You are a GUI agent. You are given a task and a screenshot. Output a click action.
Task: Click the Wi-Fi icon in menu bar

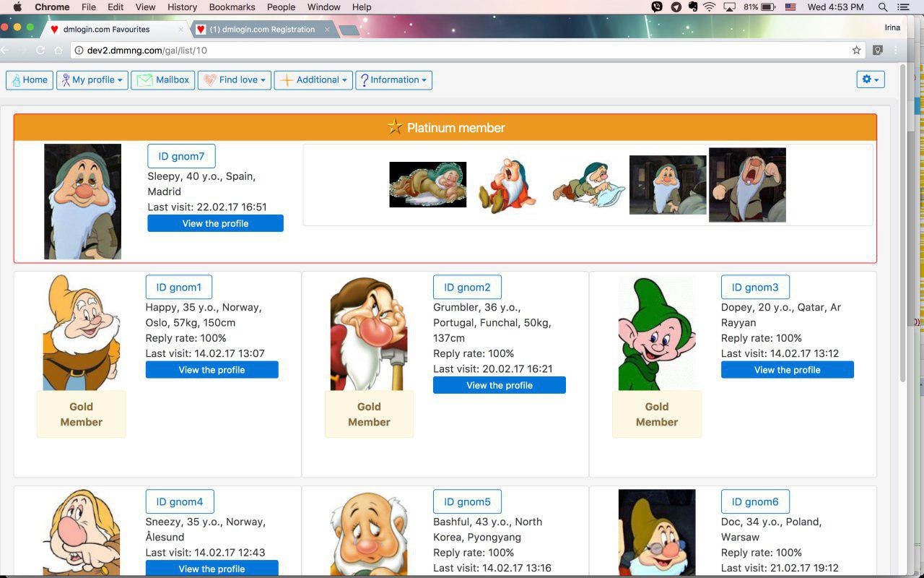pyautogui.click(x=710, y=7)
